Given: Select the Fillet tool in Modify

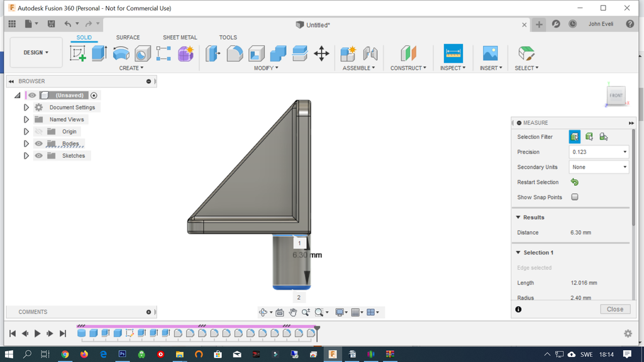Looking at the screenshot, I should [x=235, y=53].
